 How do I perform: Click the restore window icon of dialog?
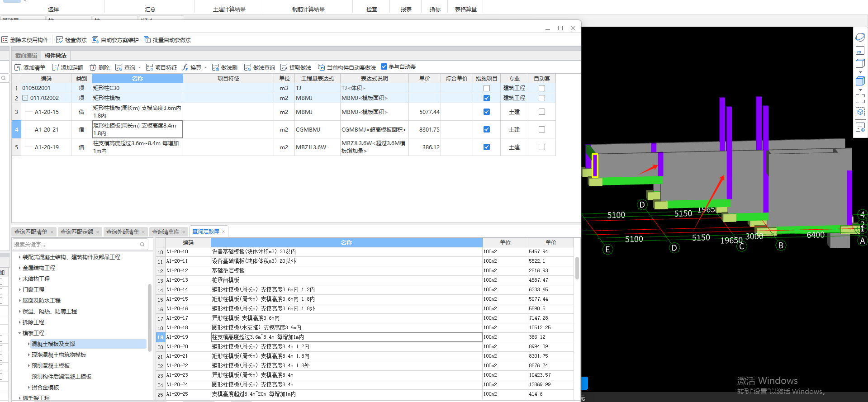(x=560, y=28)
